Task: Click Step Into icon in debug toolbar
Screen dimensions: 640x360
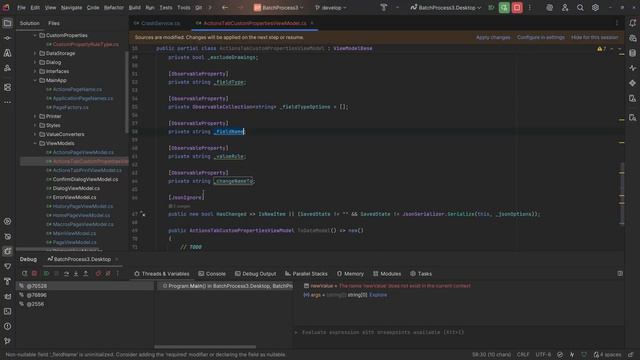Action: 76,273
